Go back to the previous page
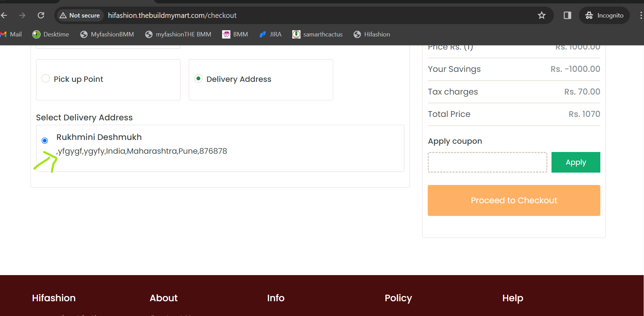 coord(4,15)
